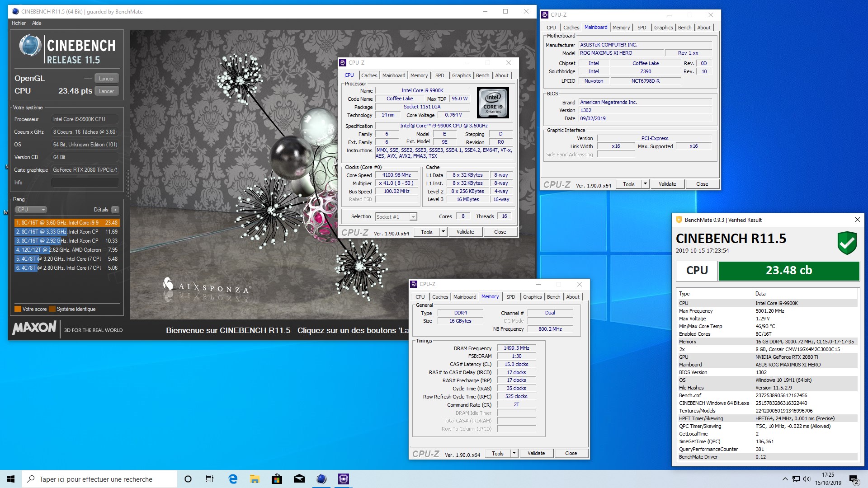Open About tab in CPU-Z Mainboard window
The width and height of the screenshot is (868, 488).
pos(703,28)
